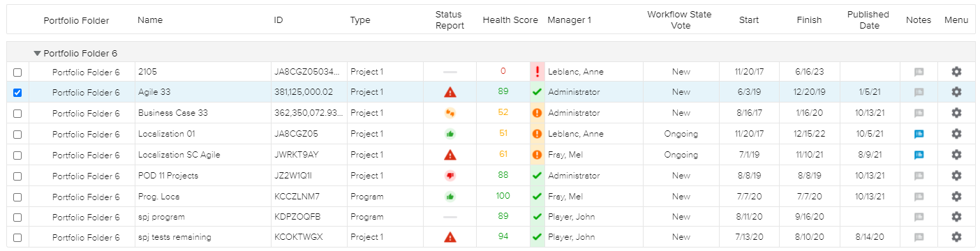Open notes icon for Prog. Loca

919,197
